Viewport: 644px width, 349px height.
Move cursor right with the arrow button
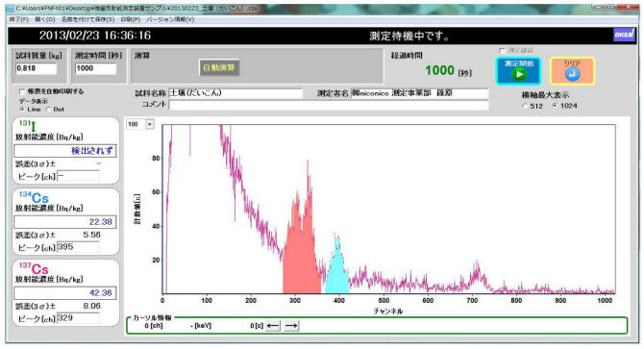tap(291, 326)
